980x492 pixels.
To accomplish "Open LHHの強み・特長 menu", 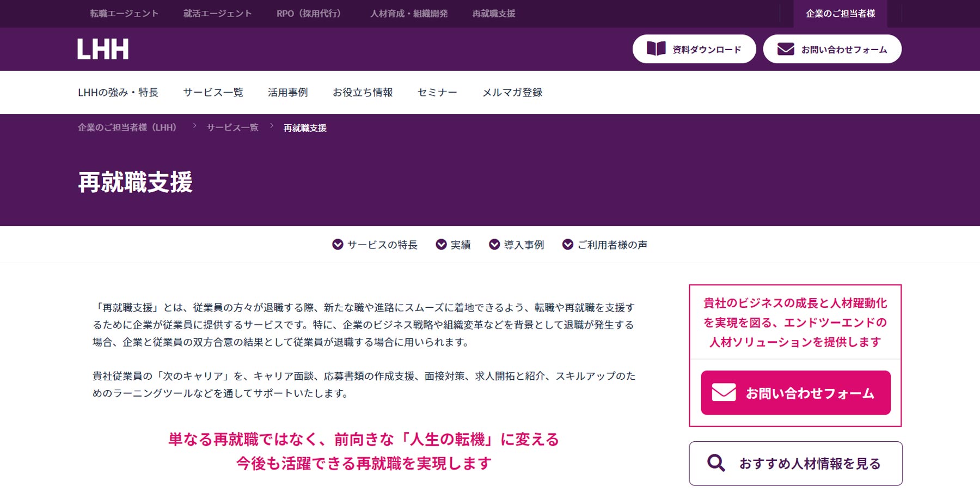I will point(118,93).
